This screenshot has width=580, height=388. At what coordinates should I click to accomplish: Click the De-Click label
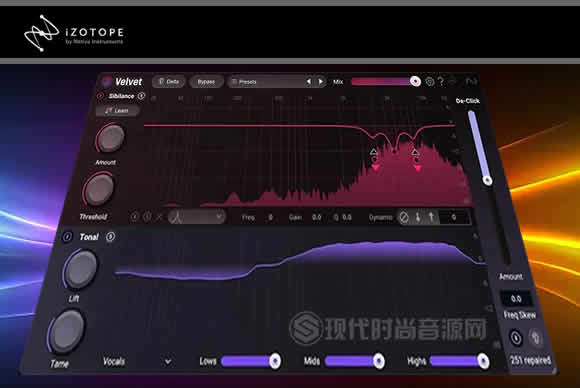(468, 101)
